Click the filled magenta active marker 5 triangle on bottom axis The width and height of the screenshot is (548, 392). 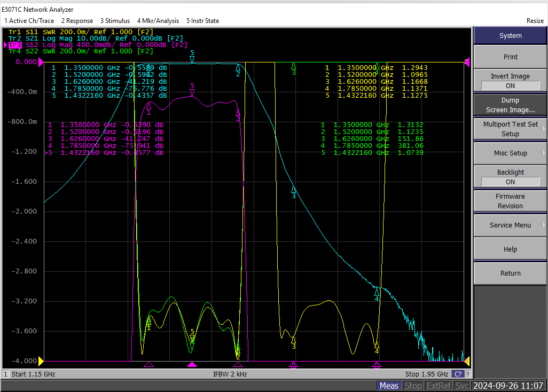click(x=192, y=365)
